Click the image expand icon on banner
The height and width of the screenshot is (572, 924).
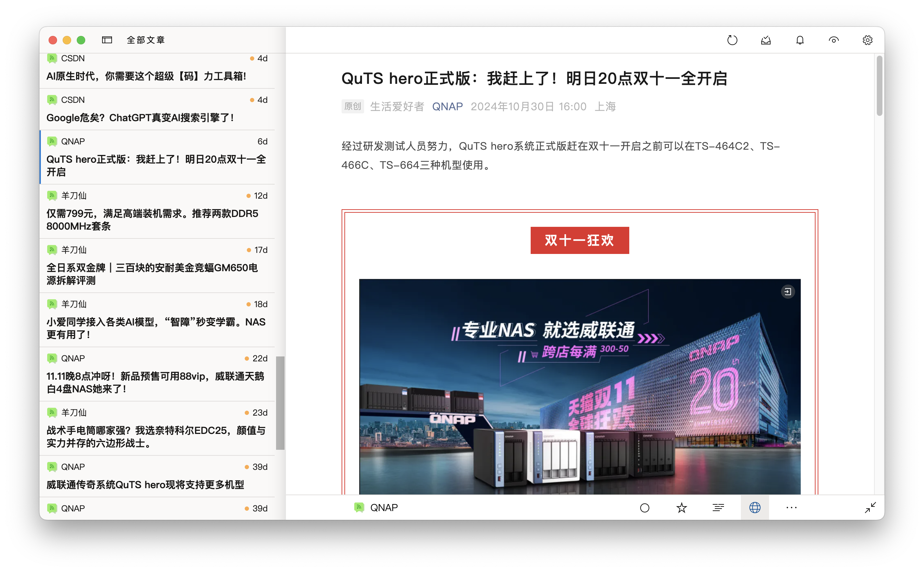tap(788, 292)
